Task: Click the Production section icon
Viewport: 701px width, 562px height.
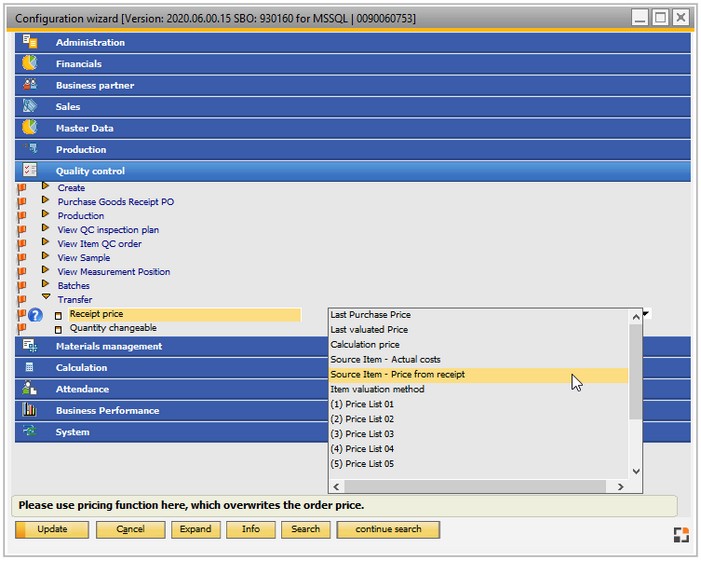Action: click(x=30, y=149)
